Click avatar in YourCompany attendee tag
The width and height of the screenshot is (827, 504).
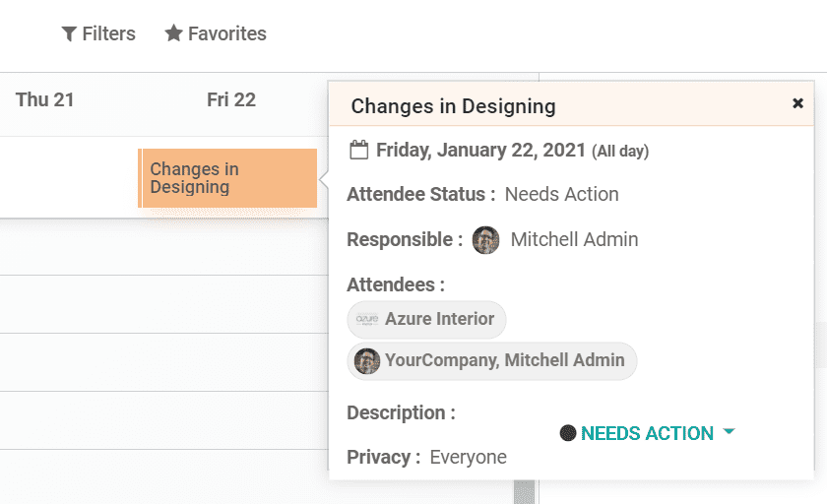tap(367, 361)
